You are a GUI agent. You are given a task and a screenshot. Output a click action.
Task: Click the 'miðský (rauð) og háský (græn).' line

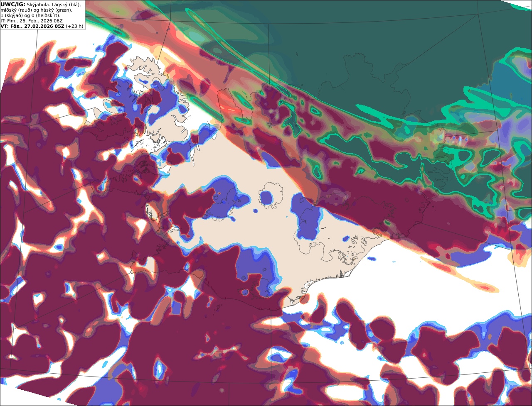click(36, 10)
